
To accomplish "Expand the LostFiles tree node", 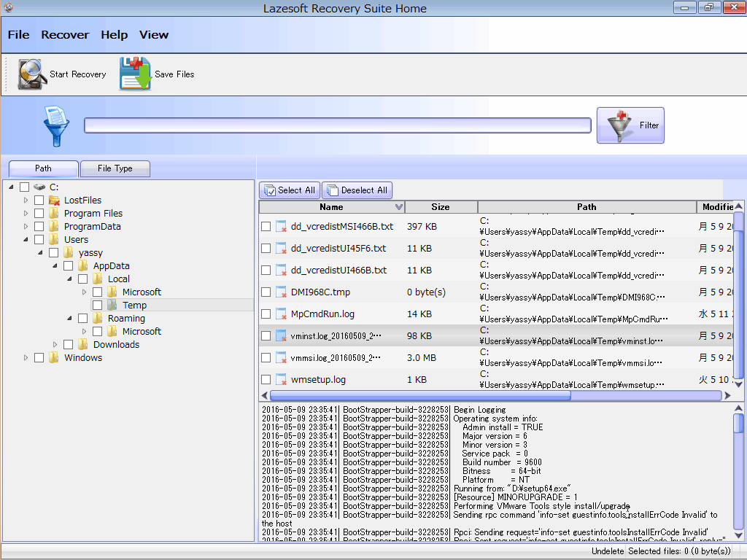I will [26, 201].
